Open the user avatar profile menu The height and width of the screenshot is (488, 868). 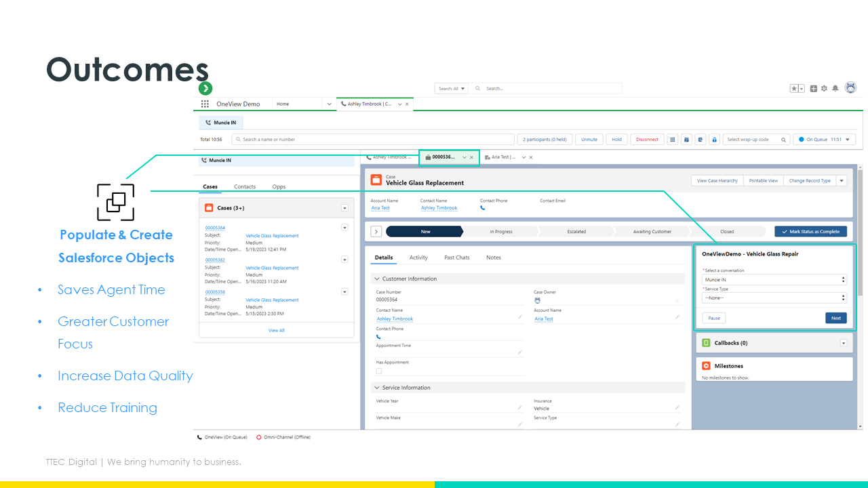[850, 88]
